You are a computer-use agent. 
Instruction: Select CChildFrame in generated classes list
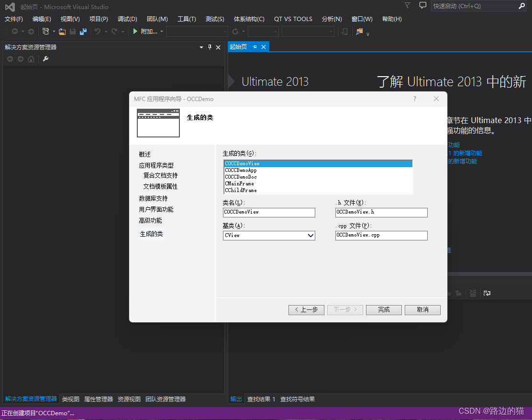pyautogui.click(x=318, y=190)
